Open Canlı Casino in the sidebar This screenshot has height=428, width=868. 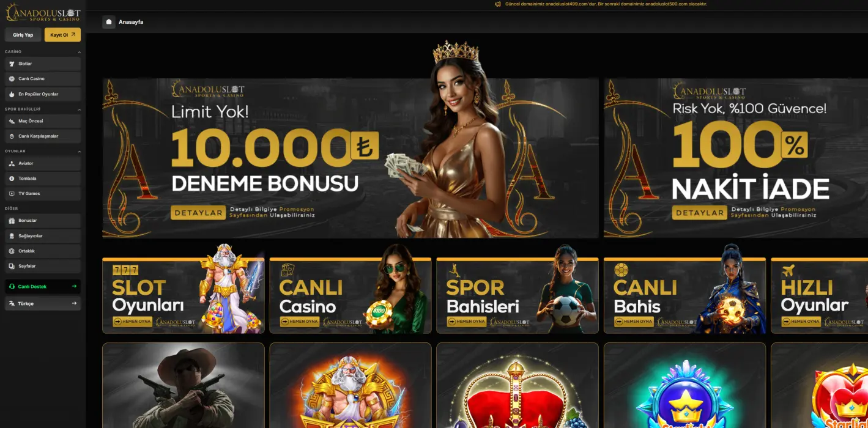43,79
